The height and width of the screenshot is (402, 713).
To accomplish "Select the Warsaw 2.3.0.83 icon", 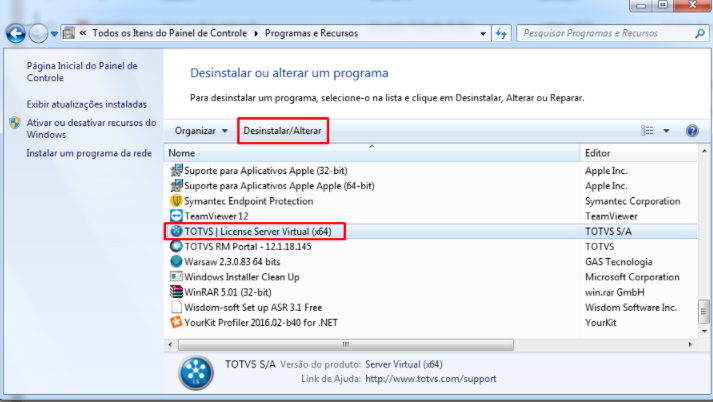I will coord(176,261).
